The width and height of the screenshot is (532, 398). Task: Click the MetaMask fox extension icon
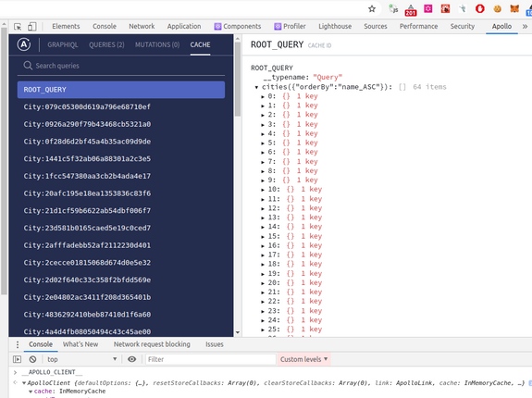(514, 9)
